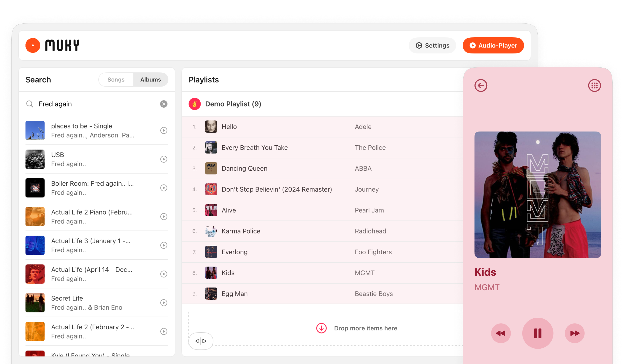Select the song Hello in playlist
Image resolution: width=624 pixels, height=364 pixels.
[x=322, y=127]
